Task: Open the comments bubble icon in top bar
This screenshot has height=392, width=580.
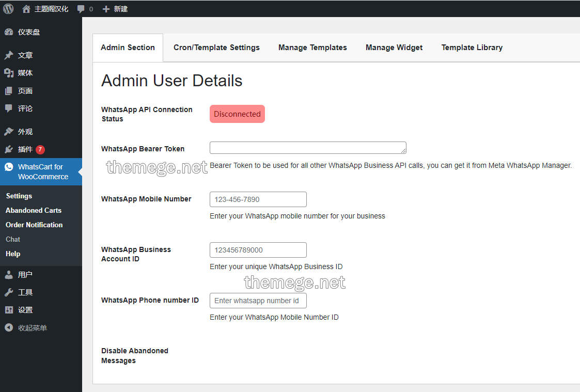Action: point(81,9)
